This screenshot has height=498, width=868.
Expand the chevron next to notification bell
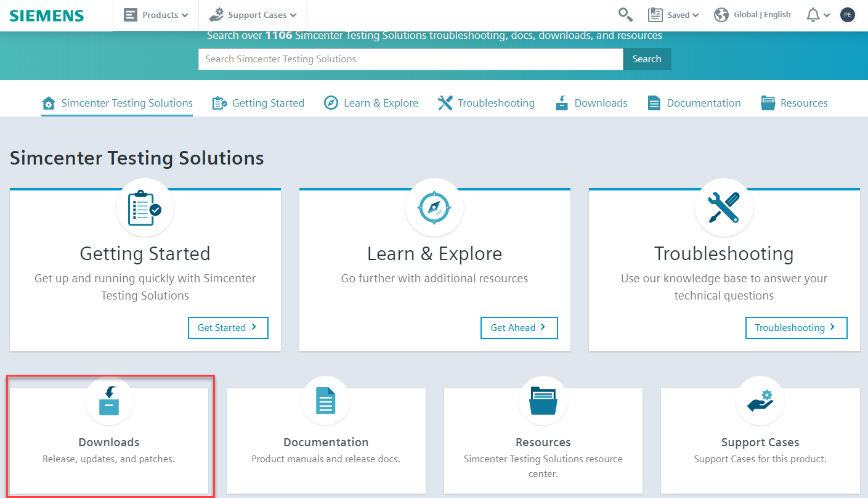click(x=827, y=15)
